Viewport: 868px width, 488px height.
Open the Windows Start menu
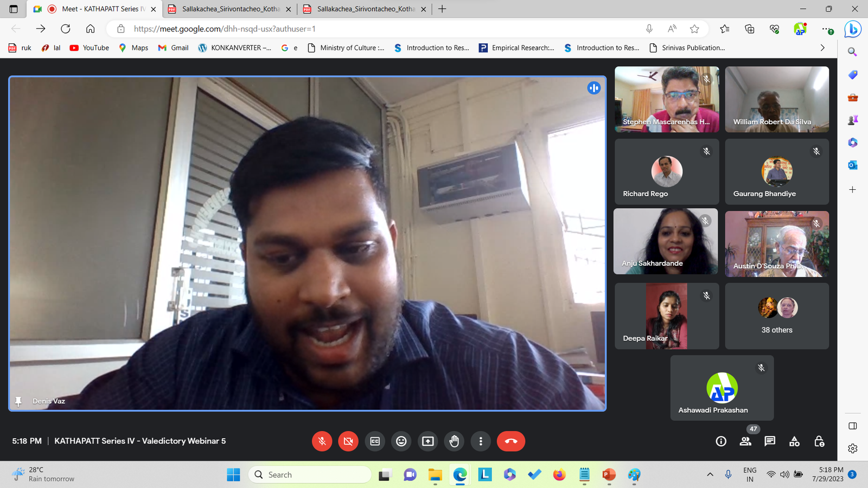(x=233, y=474)
